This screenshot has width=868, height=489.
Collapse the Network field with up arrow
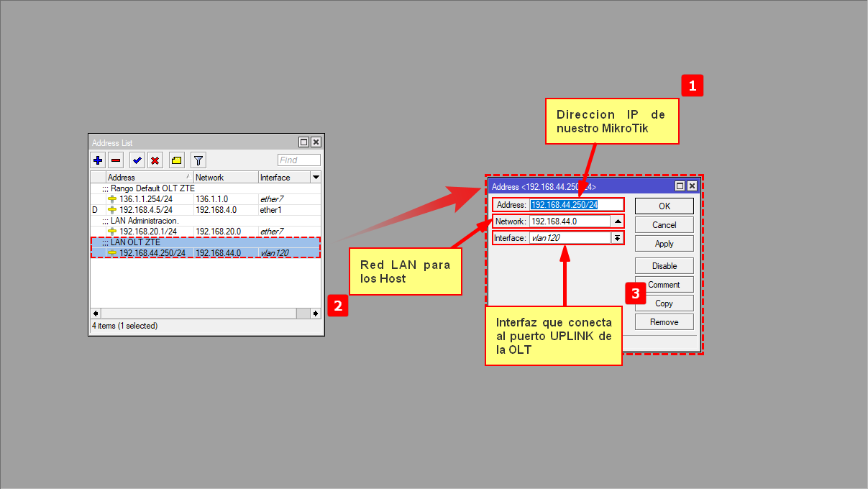tap(617, 221)
